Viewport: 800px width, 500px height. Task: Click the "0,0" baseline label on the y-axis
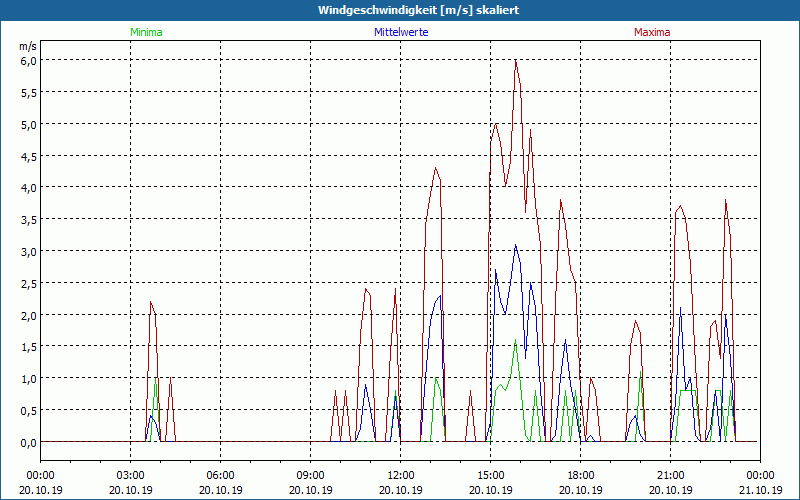coord(29,442)
